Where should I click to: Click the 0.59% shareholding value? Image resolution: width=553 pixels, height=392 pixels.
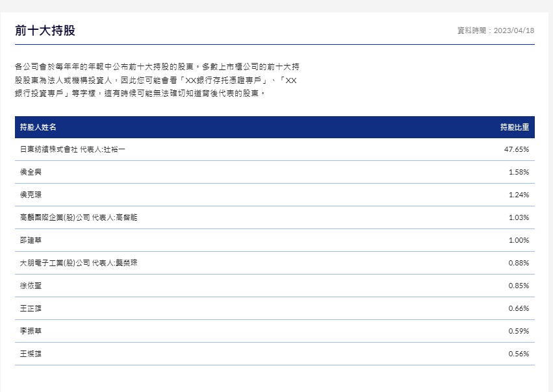[x=519, y=331]
